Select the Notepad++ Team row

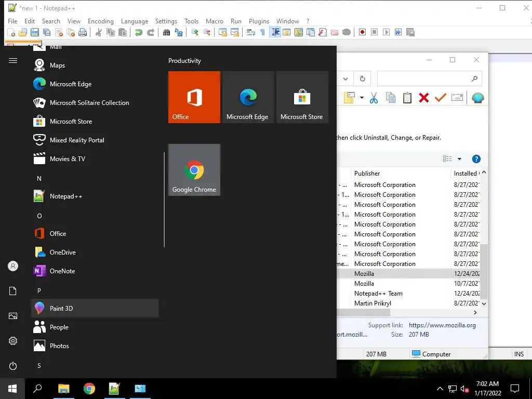pyautogui.click(x=408, y=294)
